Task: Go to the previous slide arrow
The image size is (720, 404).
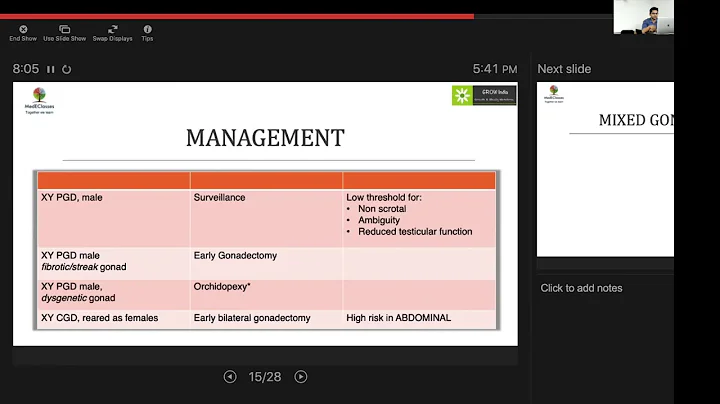Action: tap(230, 377)
